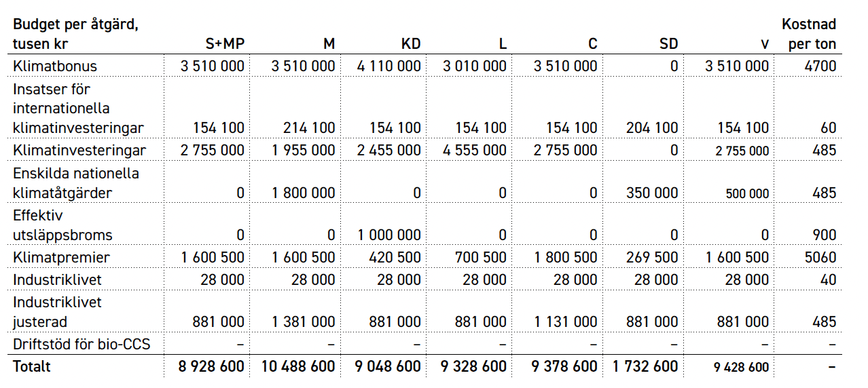Select cost per ton value 5060

coord(820,258)
